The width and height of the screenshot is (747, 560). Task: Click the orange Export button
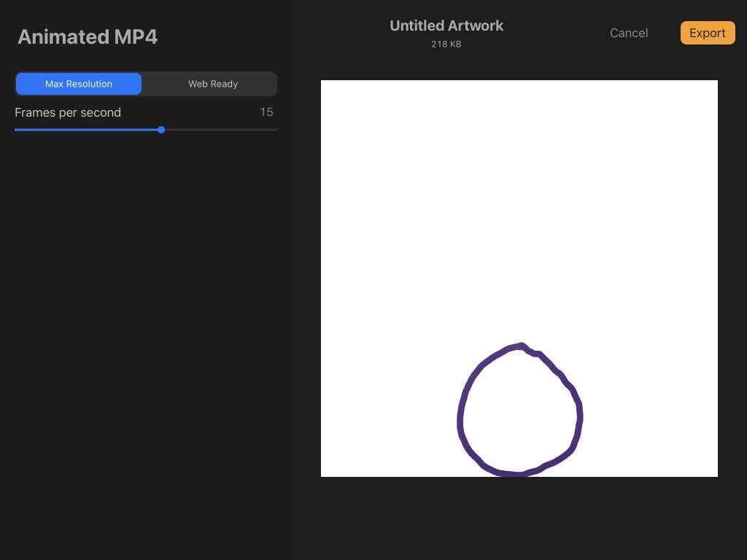pyautogui.click(x=708, y=33)
